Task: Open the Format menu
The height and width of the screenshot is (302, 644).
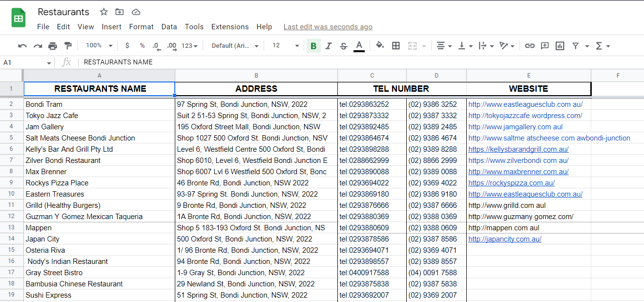Action: pyautogui.click(x=142, y=27)
